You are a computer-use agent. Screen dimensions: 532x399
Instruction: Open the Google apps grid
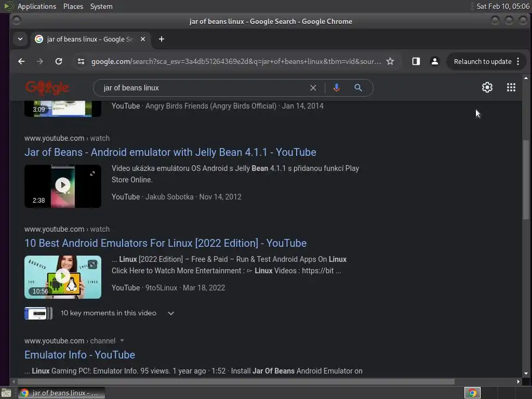click(511, 87)
